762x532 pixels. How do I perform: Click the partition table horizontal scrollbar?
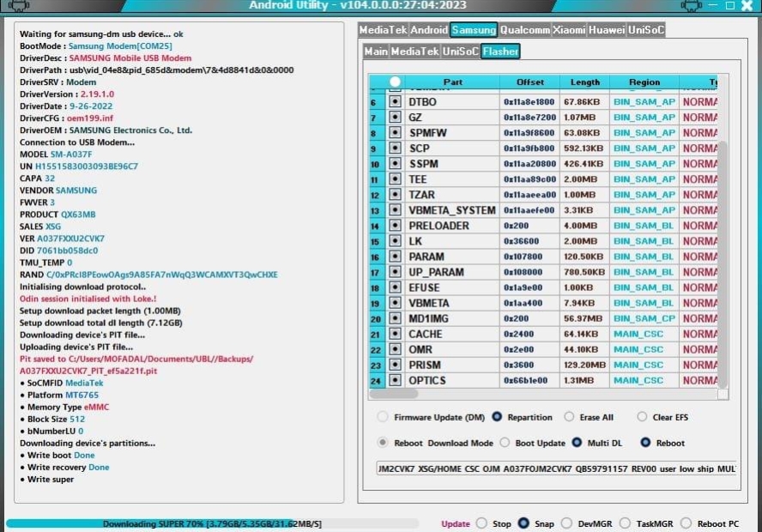394,394
